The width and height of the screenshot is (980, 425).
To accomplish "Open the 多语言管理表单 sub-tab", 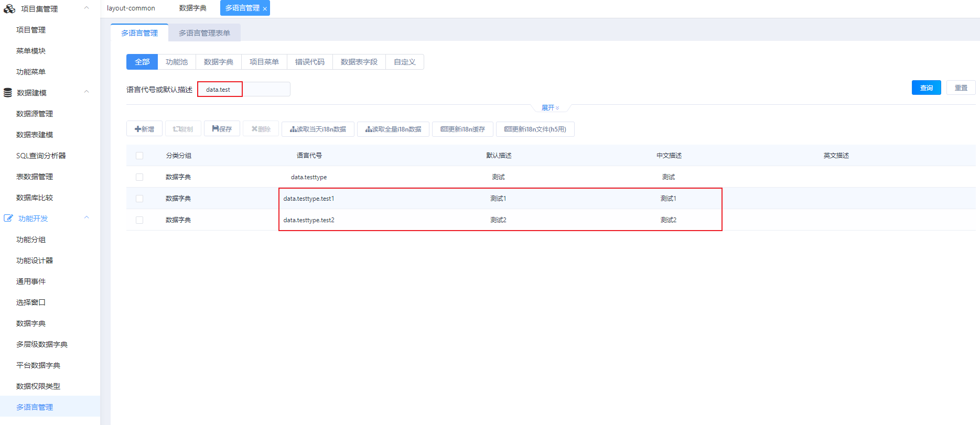I will (x=204, y=32).
